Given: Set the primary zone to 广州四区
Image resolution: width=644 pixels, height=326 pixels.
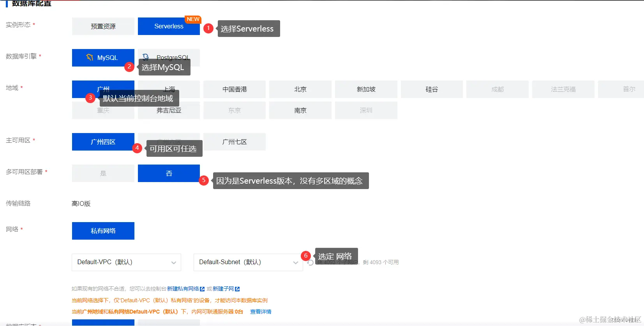Looking at the screenshot, I should click(x=103, y=142).
